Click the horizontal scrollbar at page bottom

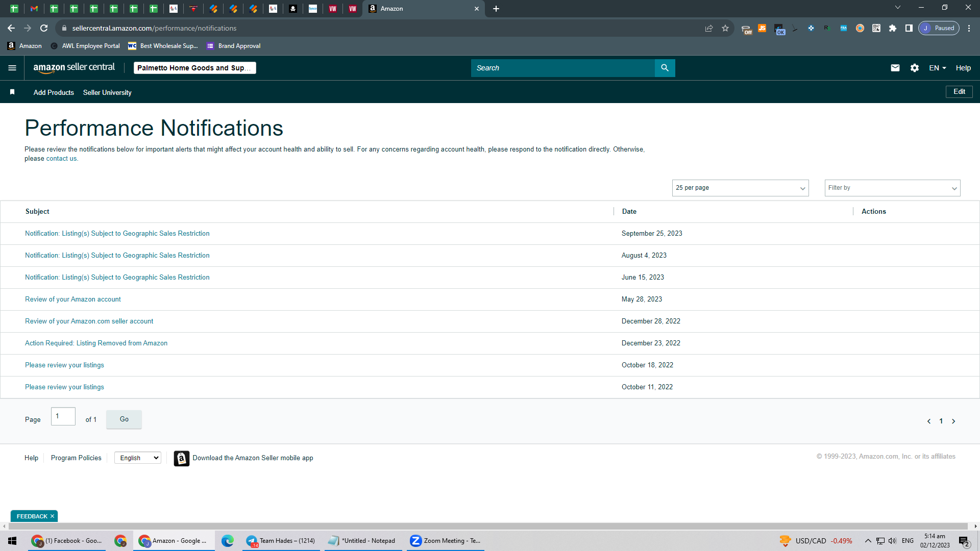tap(487, 526)
